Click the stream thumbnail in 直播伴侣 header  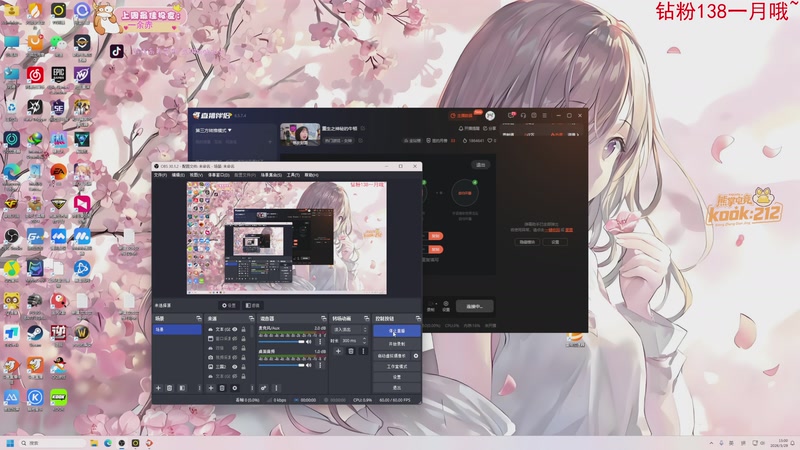(x=300, y=134)
